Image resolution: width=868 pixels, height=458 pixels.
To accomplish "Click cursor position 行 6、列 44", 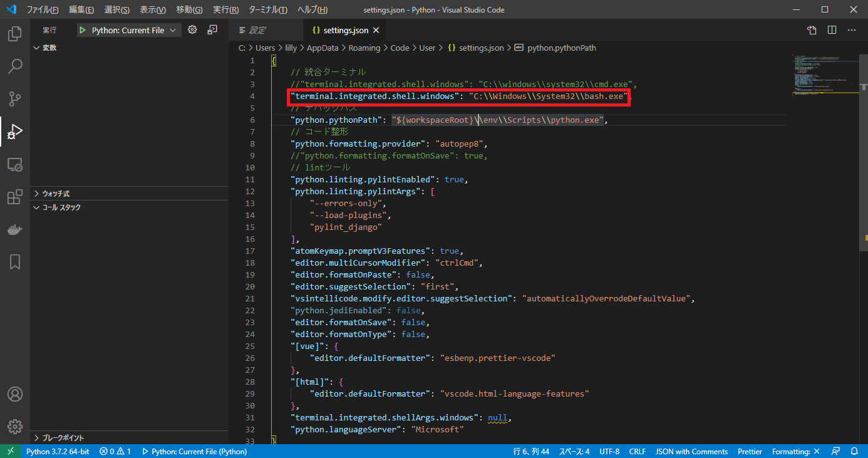I will pyautogui.click(x=530, y=451).
